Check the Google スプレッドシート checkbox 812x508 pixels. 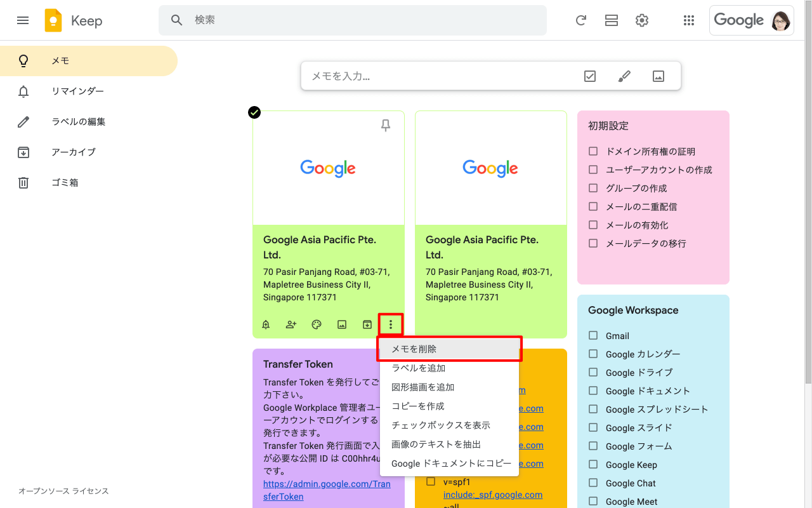(x=593, y=409)
